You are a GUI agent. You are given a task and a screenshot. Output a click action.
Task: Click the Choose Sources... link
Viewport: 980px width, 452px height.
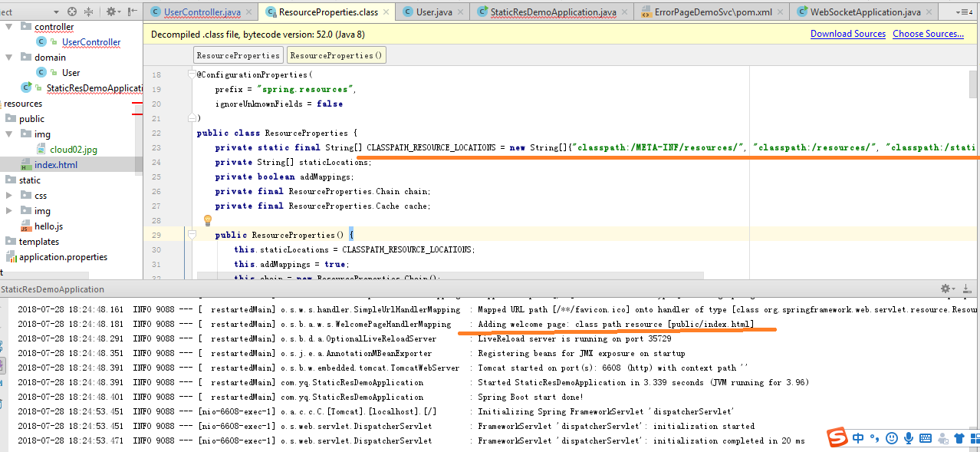(x=928, y=34)
